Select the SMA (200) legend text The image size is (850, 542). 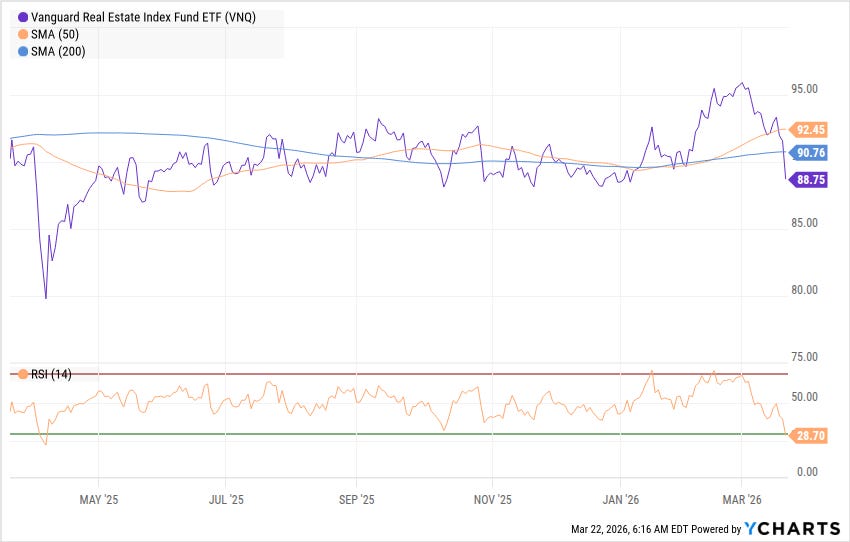pos(58,52)
